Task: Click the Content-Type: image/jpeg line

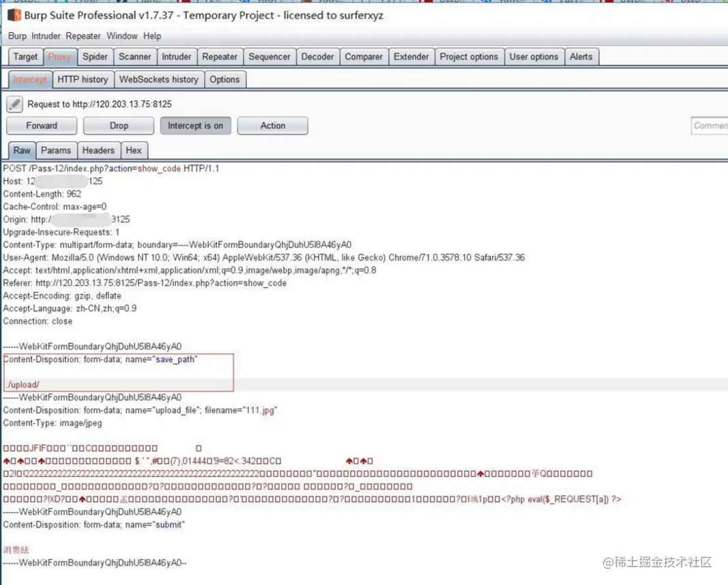Action: click(53, 423)
